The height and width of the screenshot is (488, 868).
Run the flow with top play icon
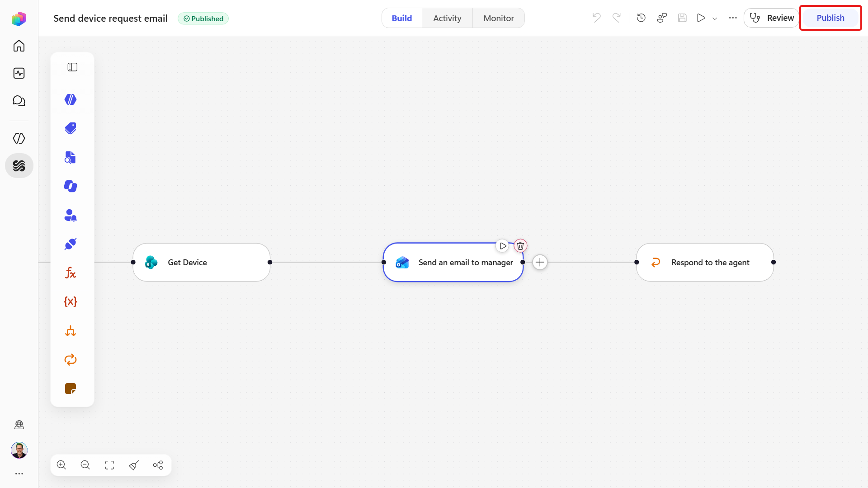(x=701, y=18)
